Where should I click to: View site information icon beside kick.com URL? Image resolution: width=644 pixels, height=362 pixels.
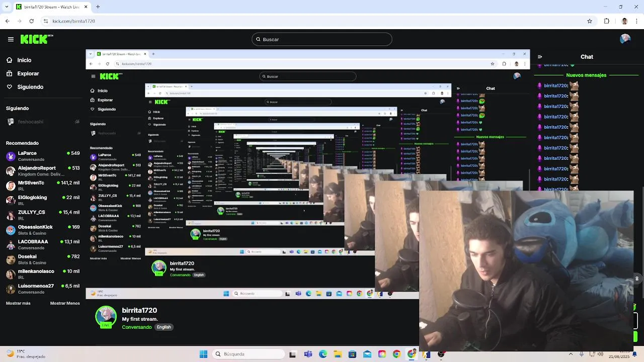[x=46, y=21]
